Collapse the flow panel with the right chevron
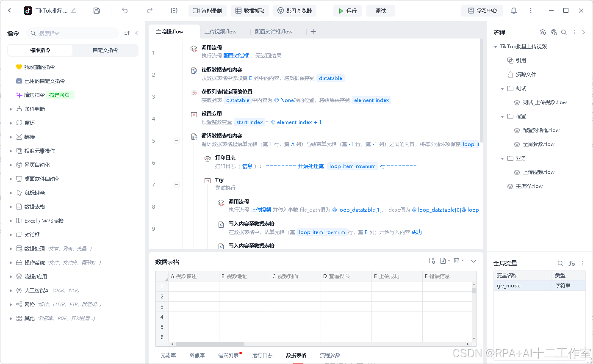Screen dimensions: 593x364 coord(584,32)
